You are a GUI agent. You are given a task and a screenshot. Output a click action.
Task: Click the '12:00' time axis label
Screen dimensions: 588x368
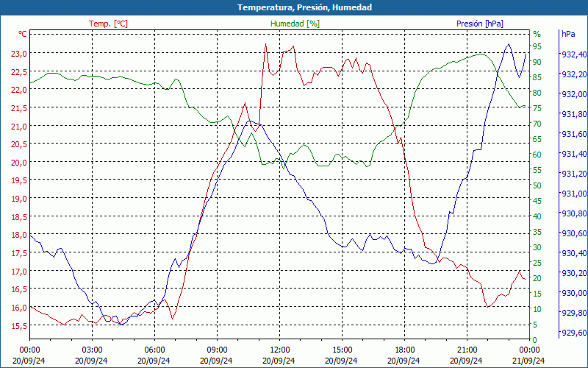click(279, 350)
